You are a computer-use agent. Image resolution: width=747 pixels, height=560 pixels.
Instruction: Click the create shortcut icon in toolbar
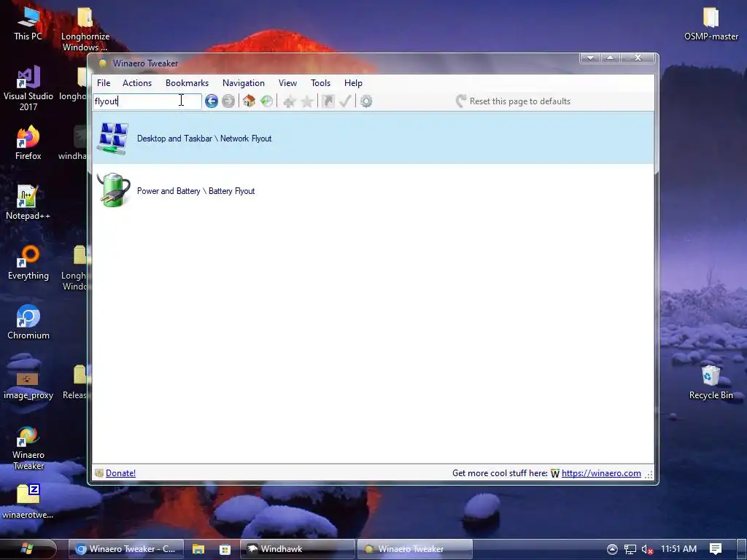(x=328, y=101)
